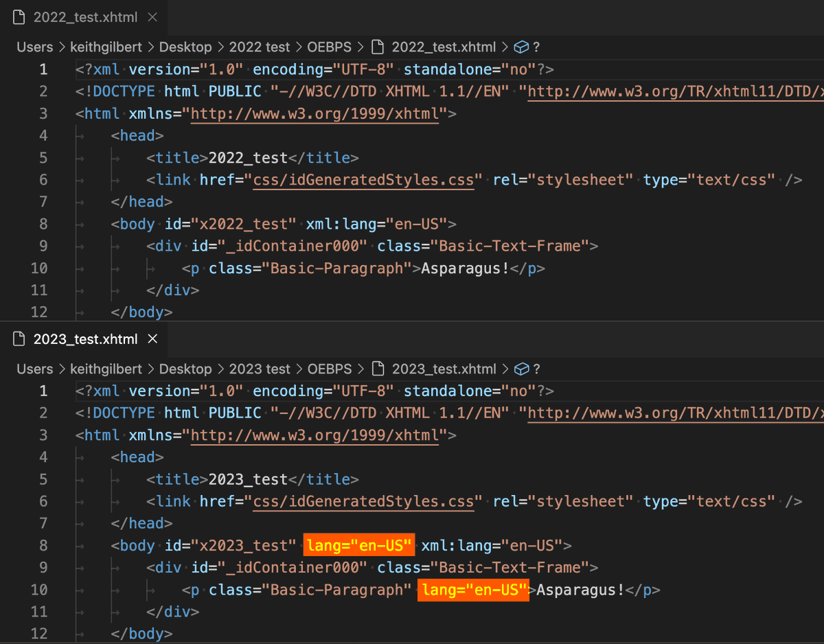Close the 2022_test.xhtml tab

pyautogui.click(x=152, y=17)
